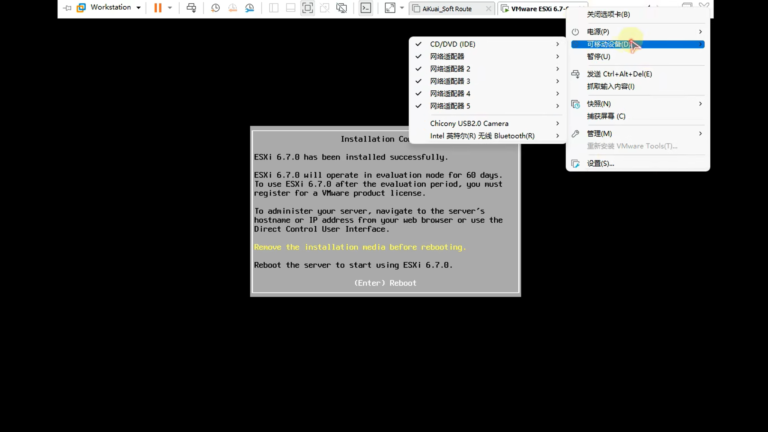The image size is (768, 432).
Task: Open the Workstation menu dropdown
Action: 116,7
